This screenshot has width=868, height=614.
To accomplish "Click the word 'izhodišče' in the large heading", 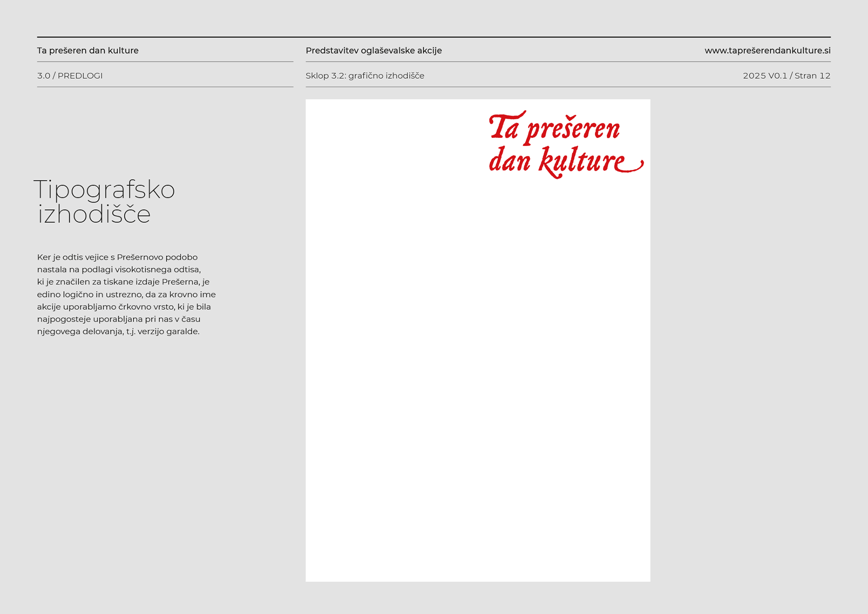I will 94,214.
